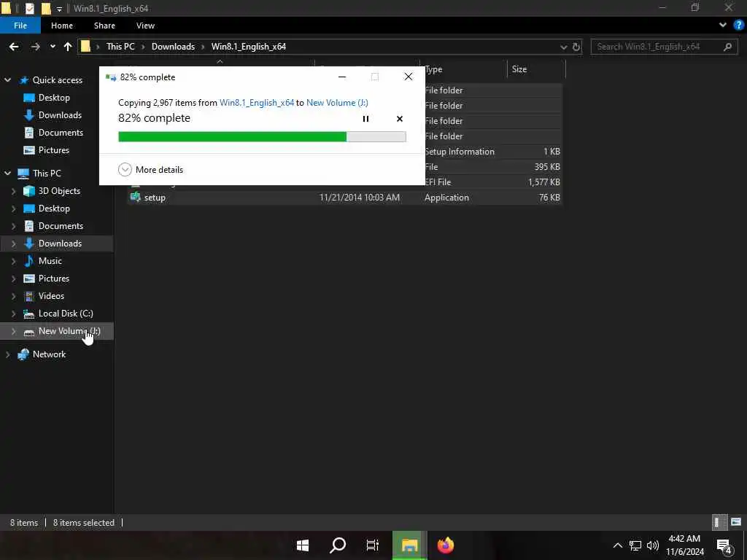747x560 pixels.
Task: Expand the Local Disk (C:) node
Action: point(13,314)
